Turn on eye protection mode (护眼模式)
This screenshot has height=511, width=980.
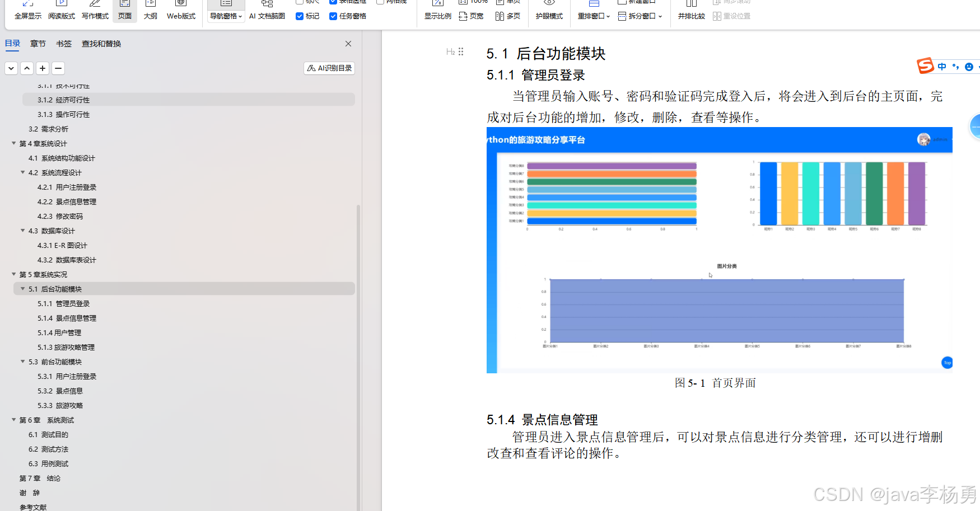pos(549,10)
